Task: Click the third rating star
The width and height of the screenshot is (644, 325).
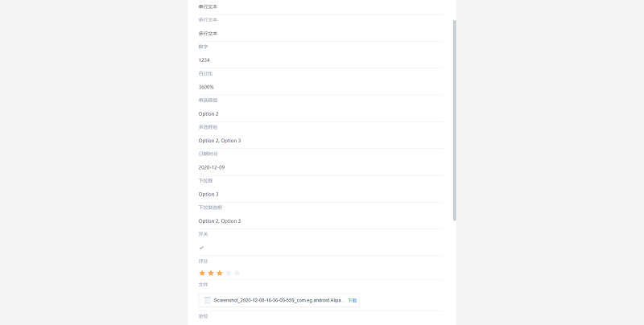Action: [x=220, y=274]
